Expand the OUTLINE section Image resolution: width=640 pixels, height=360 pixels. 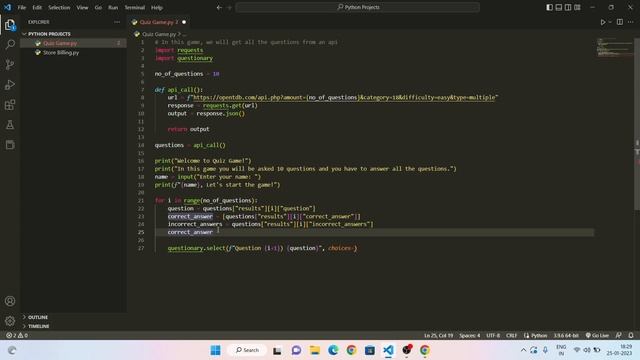click(38, 317)
